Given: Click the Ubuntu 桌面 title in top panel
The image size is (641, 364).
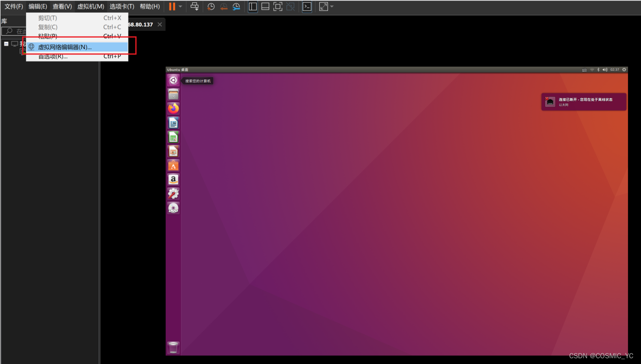Looking at the screenshot, I should point(178,70).
